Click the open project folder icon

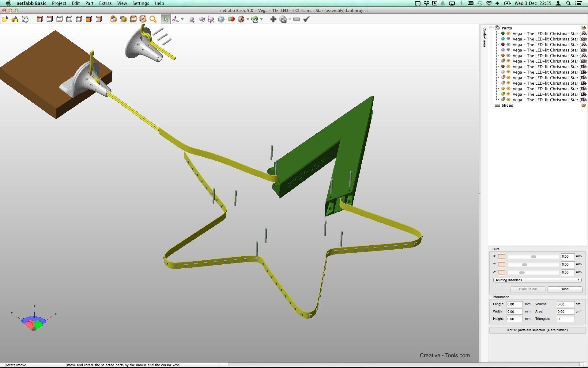click(5, 19)
